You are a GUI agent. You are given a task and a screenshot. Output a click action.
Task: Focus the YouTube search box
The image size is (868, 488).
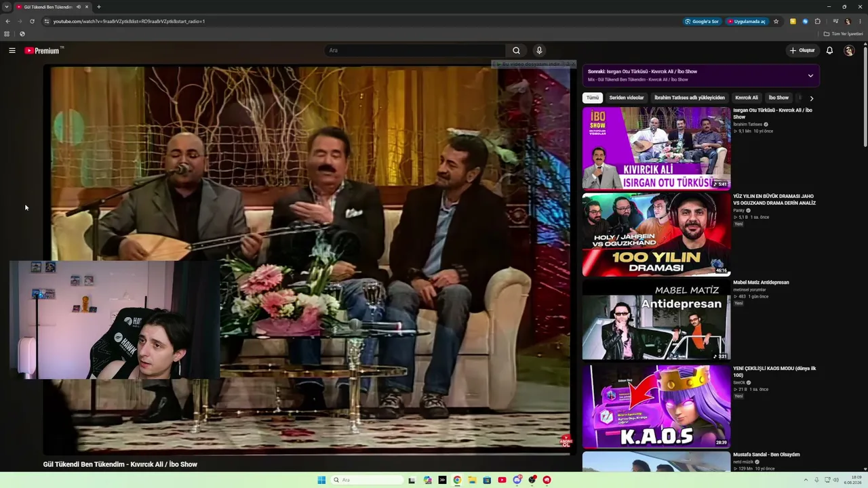point(415,50)
